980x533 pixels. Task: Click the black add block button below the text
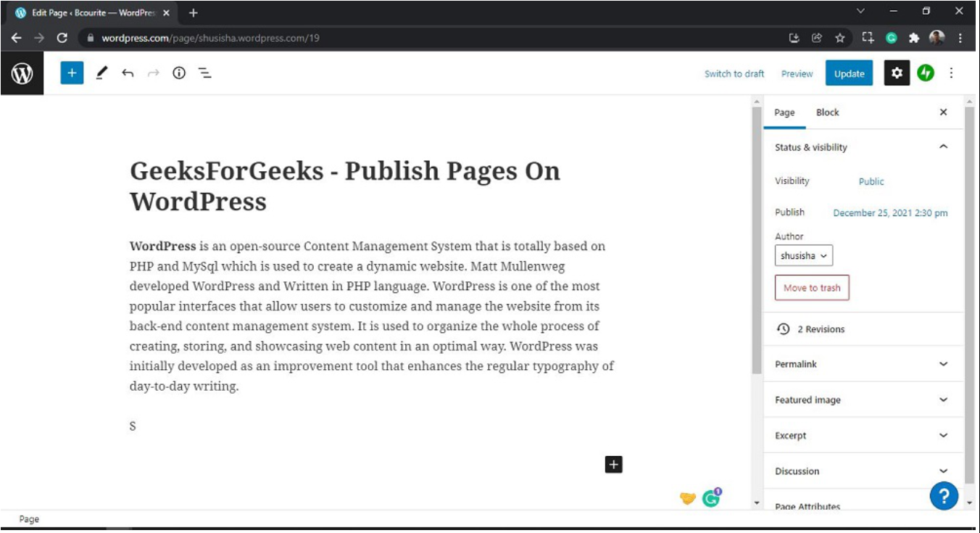pyautogui.click(x=614, y=465)
